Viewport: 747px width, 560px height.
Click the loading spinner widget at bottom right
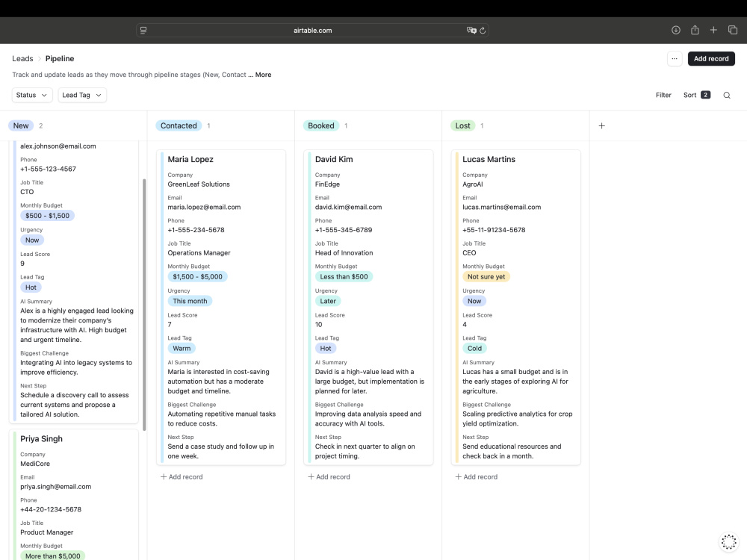point(728,541)
